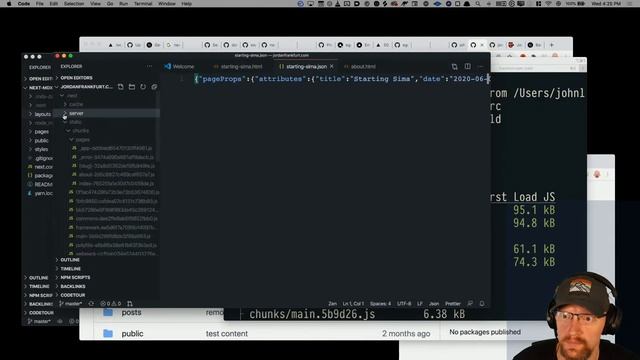640x360 pixels.
Task: Click the Apple menu icon
Action: click(9, 3)
